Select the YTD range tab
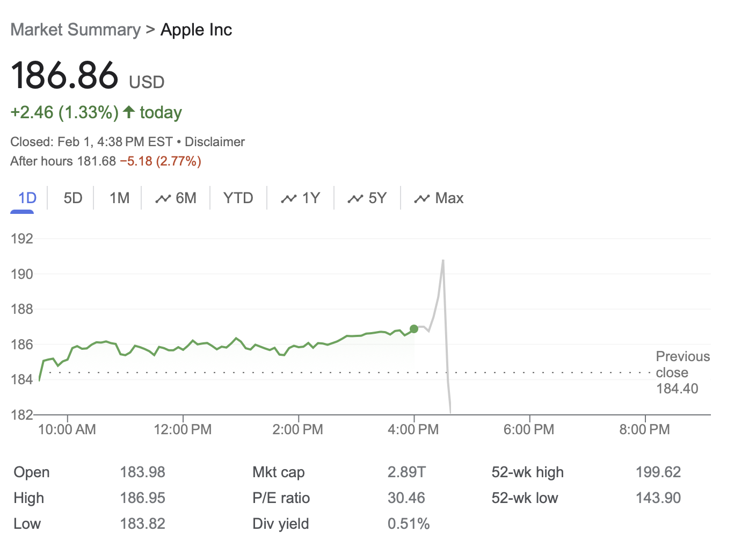The width and height of the screenshot is (756, 546). (x=238, y=198)
